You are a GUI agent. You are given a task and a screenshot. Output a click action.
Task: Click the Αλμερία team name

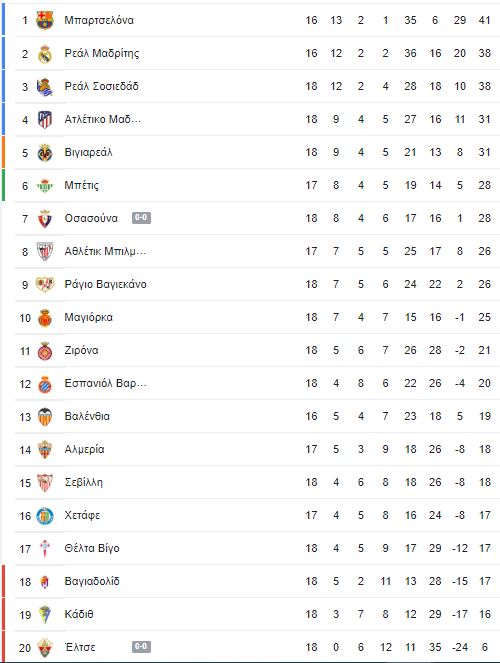coord(84,449)
